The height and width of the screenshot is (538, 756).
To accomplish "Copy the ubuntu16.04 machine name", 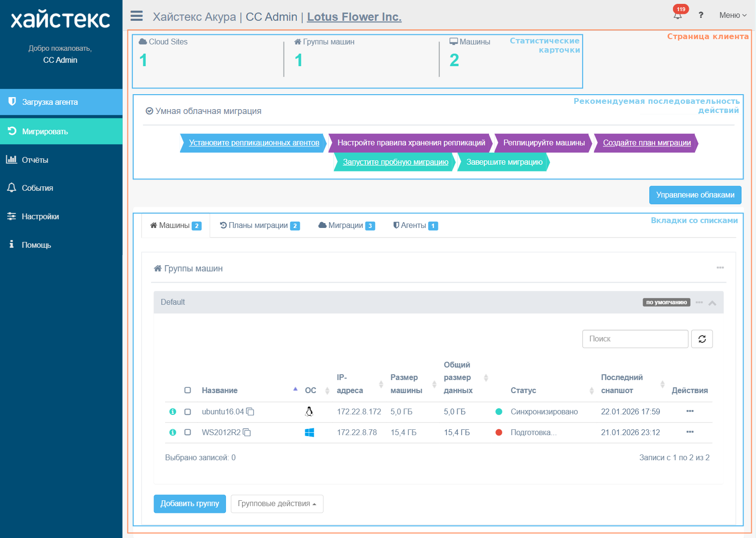I will coord(250,412).
